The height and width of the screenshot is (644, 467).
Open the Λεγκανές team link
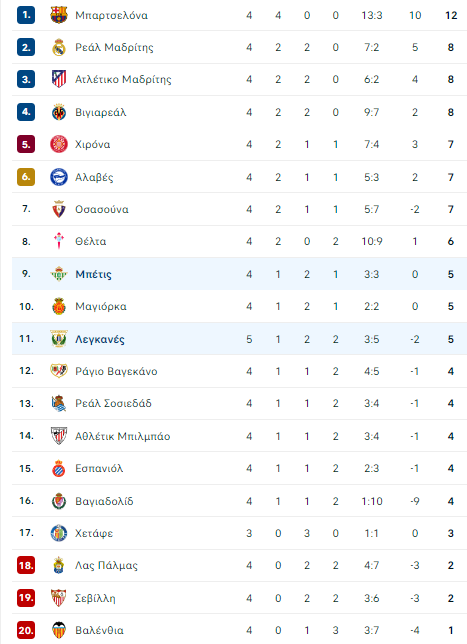pos(100,339)
